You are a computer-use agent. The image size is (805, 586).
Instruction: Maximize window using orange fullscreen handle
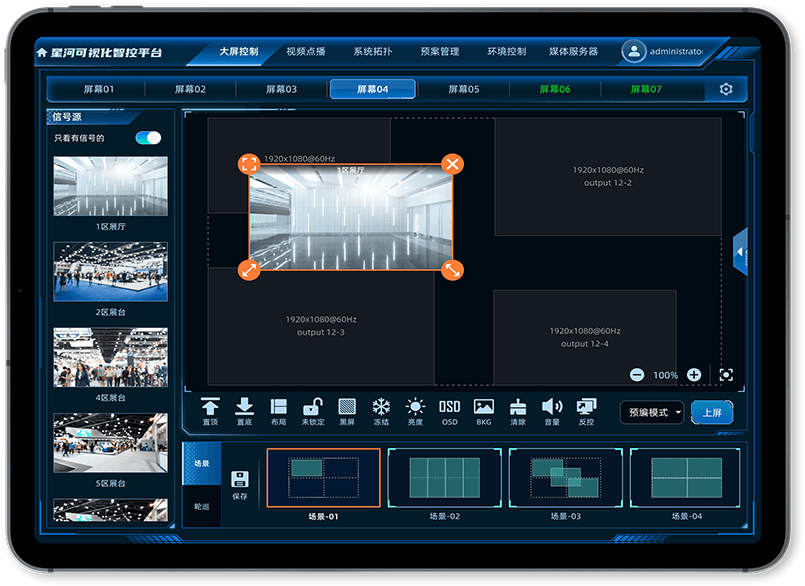coord(249,164)
